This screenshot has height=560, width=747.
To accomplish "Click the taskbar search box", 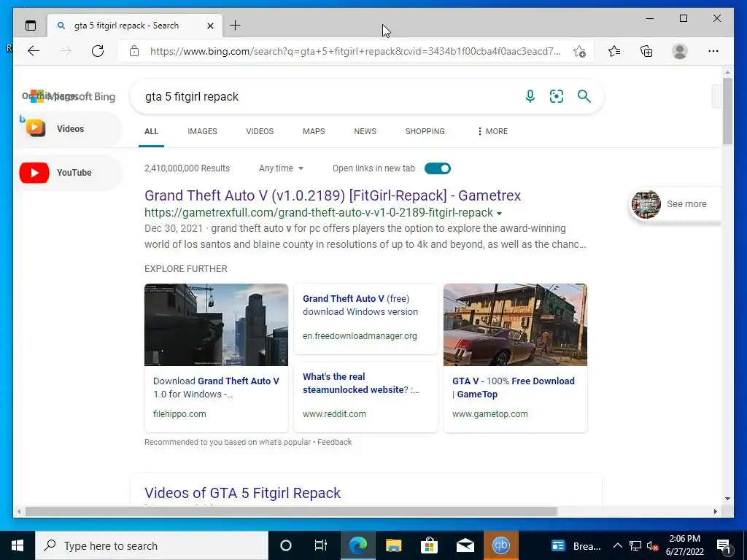I will click(x=152, y=545).
